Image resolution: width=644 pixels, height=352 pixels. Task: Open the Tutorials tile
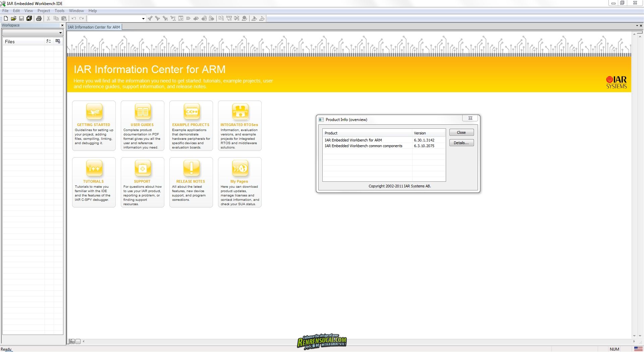tap(94, 182)
